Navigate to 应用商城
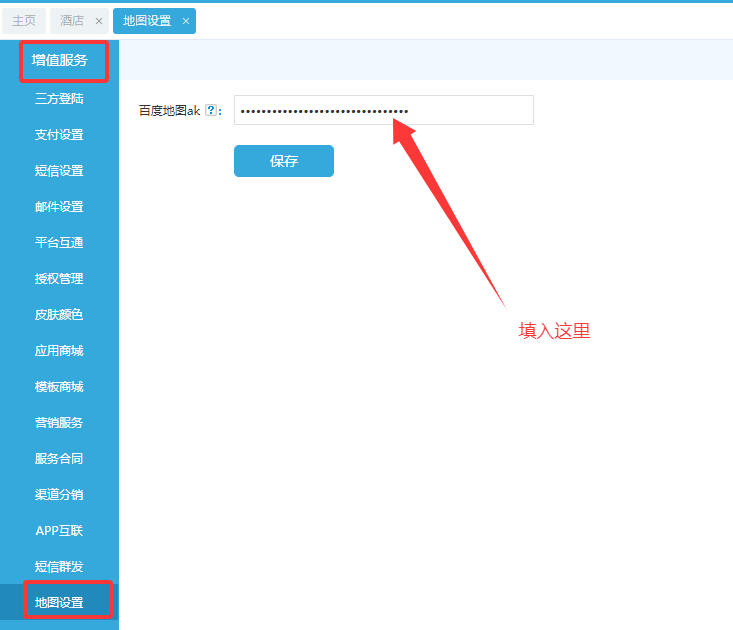The width and height of the screenshot is (733, 630). click(59, 351)
